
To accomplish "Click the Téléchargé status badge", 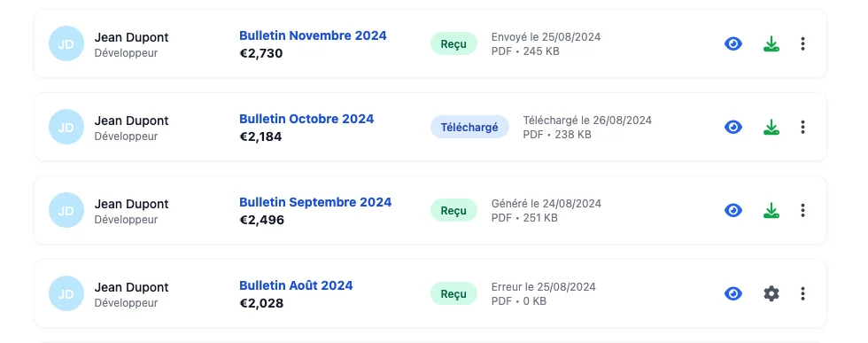I will point(469,127).
